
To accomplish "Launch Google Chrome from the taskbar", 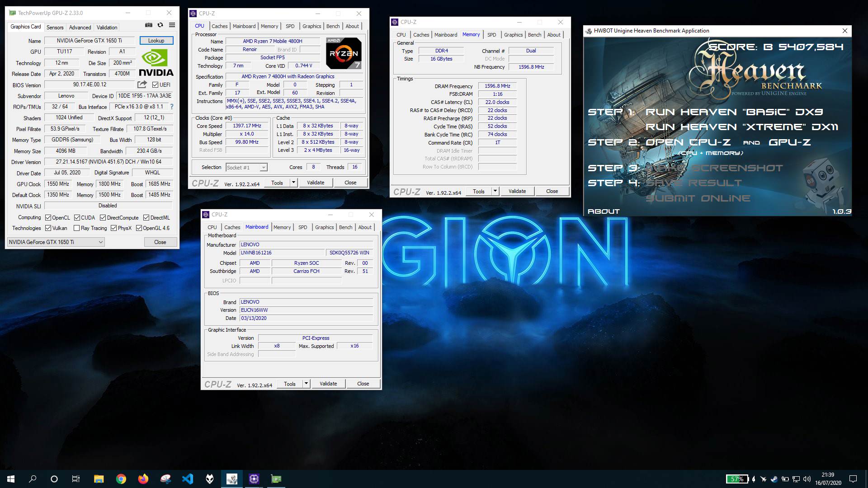I will pyautogui.click(x=121, y=479).
